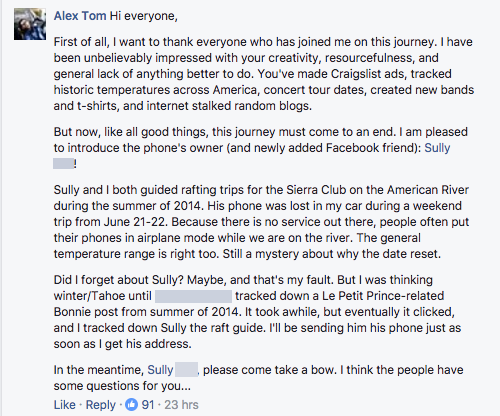This screenshot has width=500, height=416.
Task: Open the '23 hrs' timestamp permalink
Action: click(181, 405)
